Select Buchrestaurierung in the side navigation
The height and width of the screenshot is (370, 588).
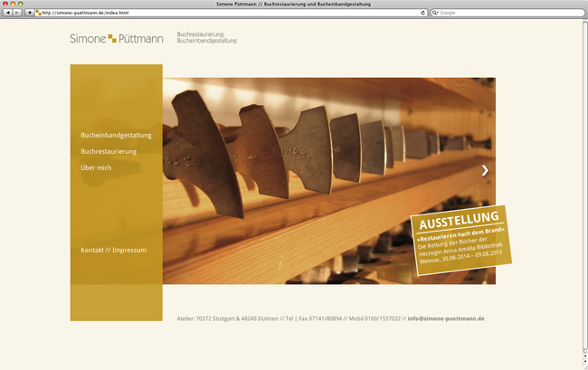click(x=109, y=151)
